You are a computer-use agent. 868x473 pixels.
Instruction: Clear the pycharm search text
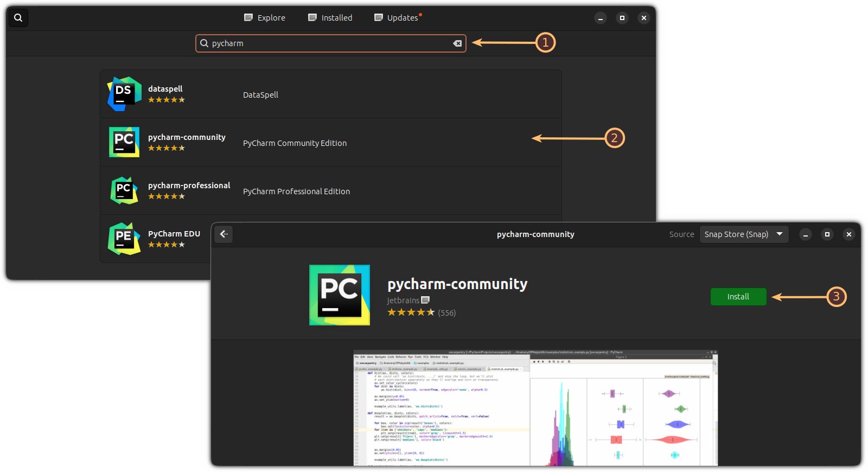click(x=457, y=43)
